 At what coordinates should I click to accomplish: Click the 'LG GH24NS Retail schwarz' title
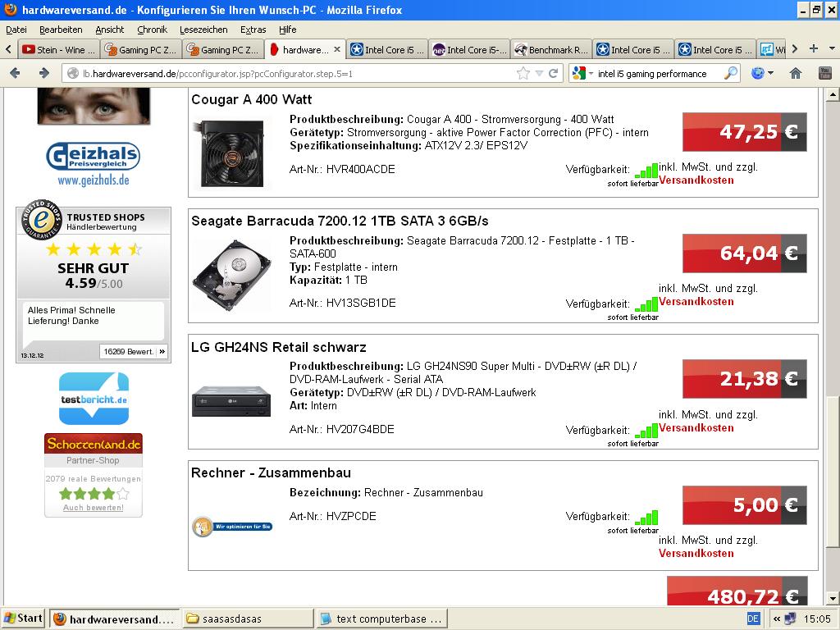click(279, 347)
